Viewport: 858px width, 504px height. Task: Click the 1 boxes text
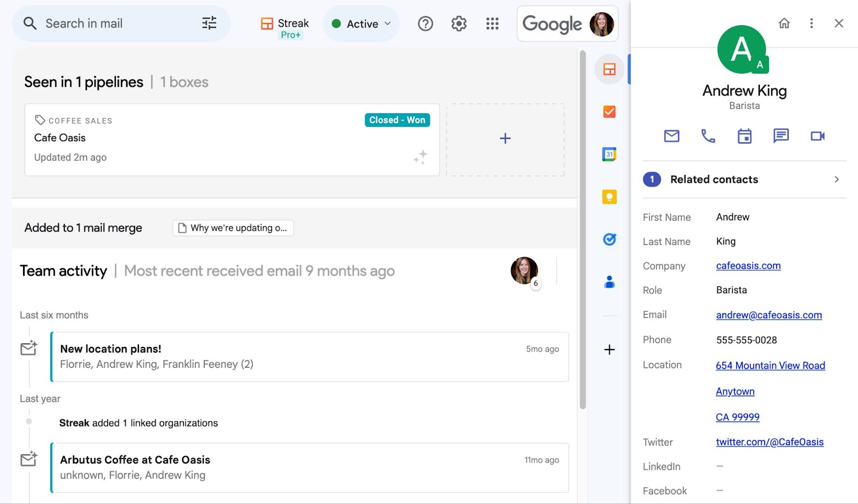pos(184,82)
